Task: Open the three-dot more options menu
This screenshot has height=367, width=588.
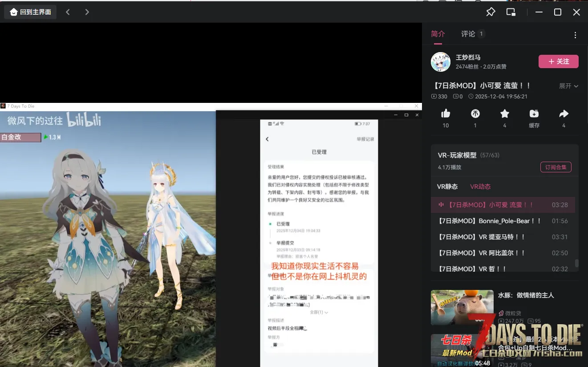Action: click(x=575, y=35)
